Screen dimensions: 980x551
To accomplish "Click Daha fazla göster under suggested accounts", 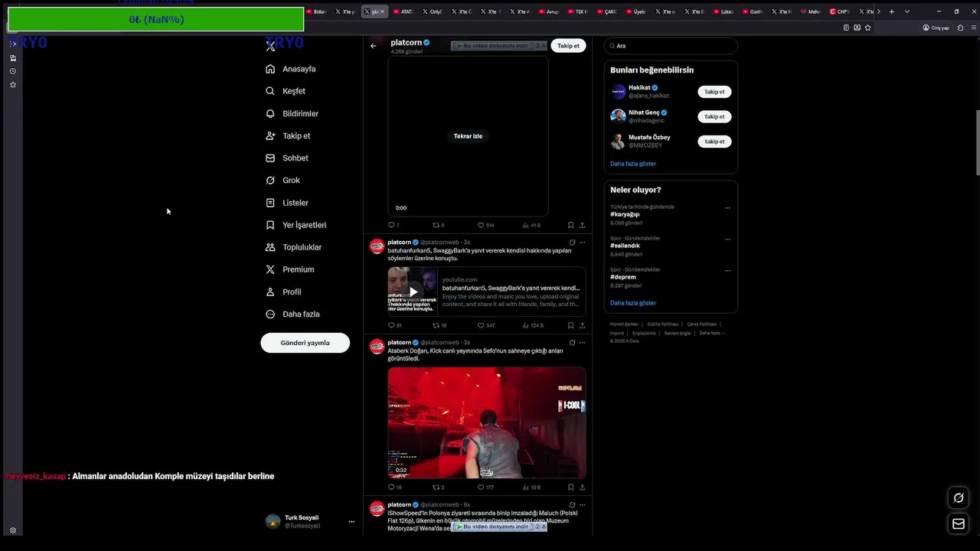I will [x=633, y=164].
